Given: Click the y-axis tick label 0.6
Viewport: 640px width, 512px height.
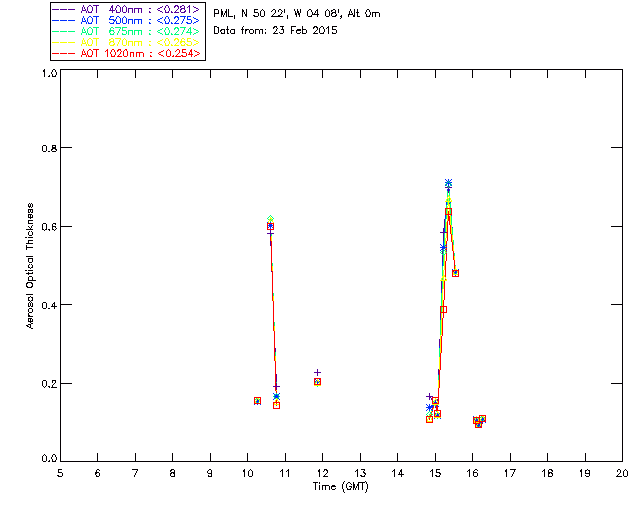Looking at the screenshot, I should point(49,227).
